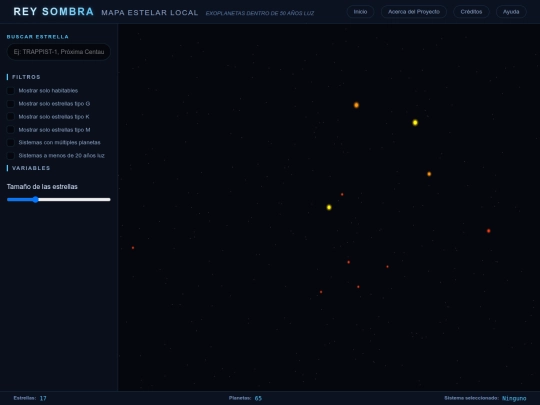This screenshot has width=540, height=405.
Task: Click the VARIABLES section heading
Action: coord(31,168)
